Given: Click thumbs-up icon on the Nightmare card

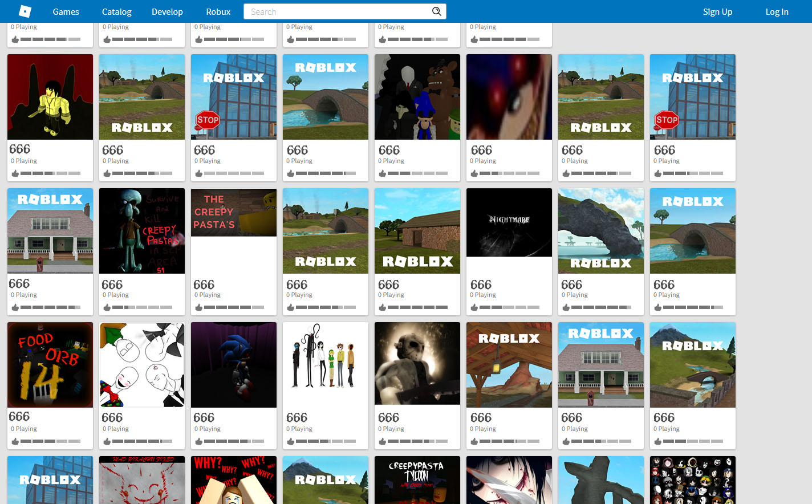Looking at the screenshot, I should (x=474, y=307).
